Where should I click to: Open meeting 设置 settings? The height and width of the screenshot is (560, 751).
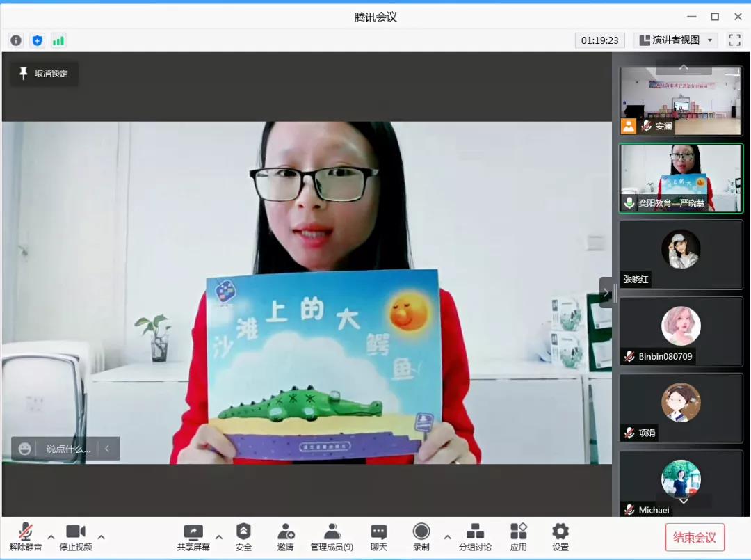(560, 536)
